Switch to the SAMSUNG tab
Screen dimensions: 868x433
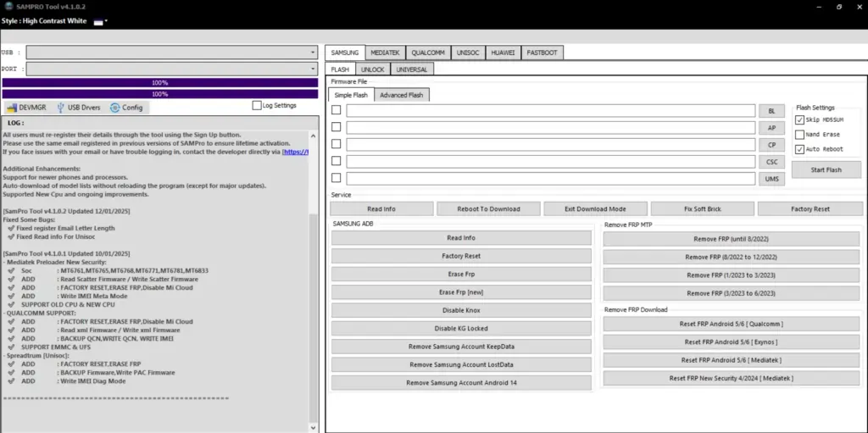tap(345, 53)
